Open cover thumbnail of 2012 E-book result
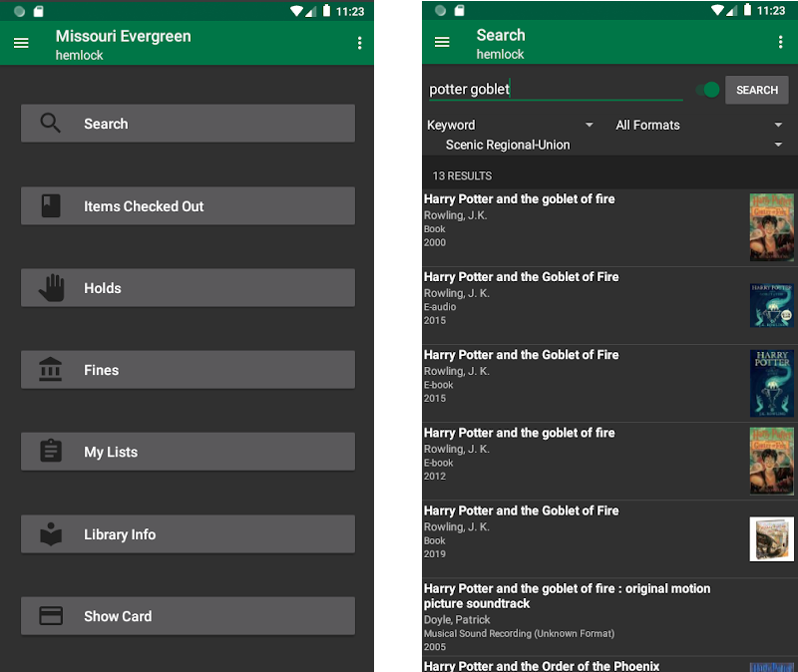This screenshot has width=798, height=672. 771,461
